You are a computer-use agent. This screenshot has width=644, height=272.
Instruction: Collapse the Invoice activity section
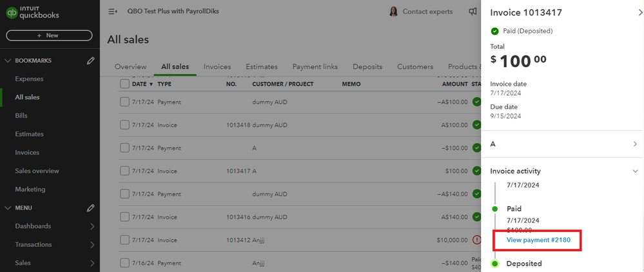pyautogui.click(x=635, y=171)
